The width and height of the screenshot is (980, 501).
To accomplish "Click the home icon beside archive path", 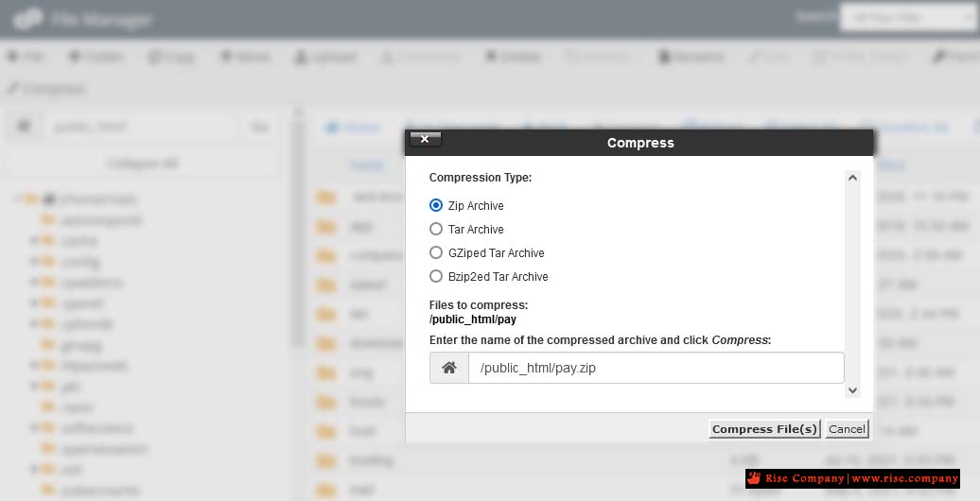I will (449, 368).
